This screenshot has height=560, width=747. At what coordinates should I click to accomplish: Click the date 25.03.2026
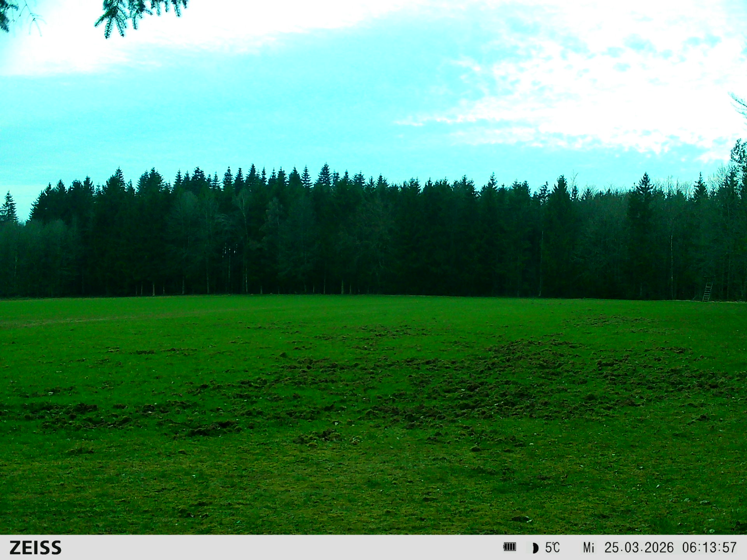[638, 548]
